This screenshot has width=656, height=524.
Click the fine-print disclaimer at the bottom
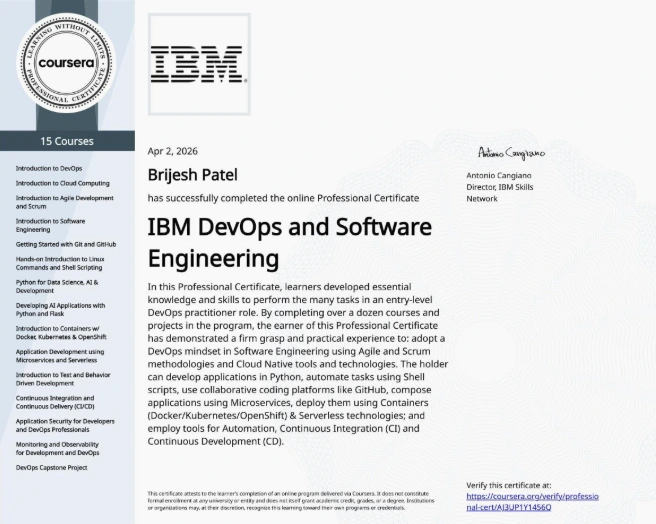(291, 501)
